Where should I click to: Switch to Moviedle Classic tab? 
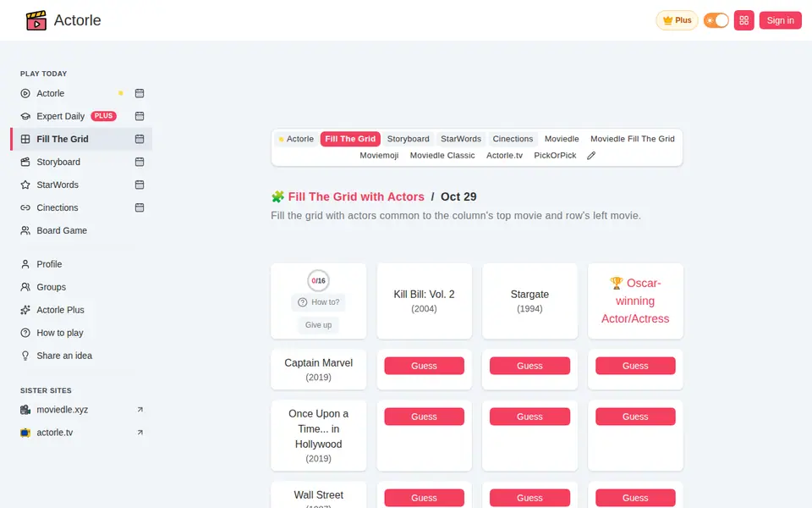tap(442, 156)
